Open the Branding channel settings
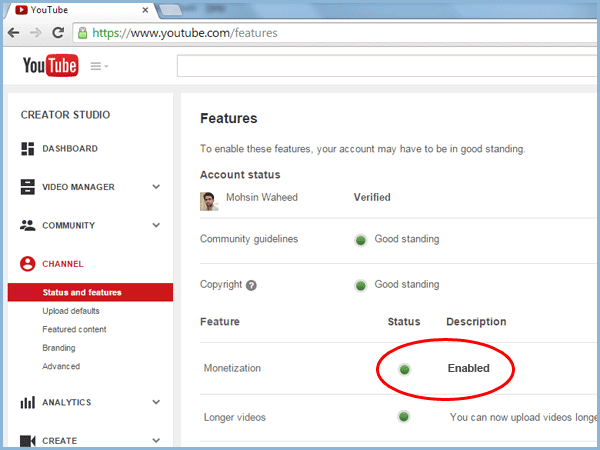The height and width of the screenshot is (450, 600). [x=59, y=348]
